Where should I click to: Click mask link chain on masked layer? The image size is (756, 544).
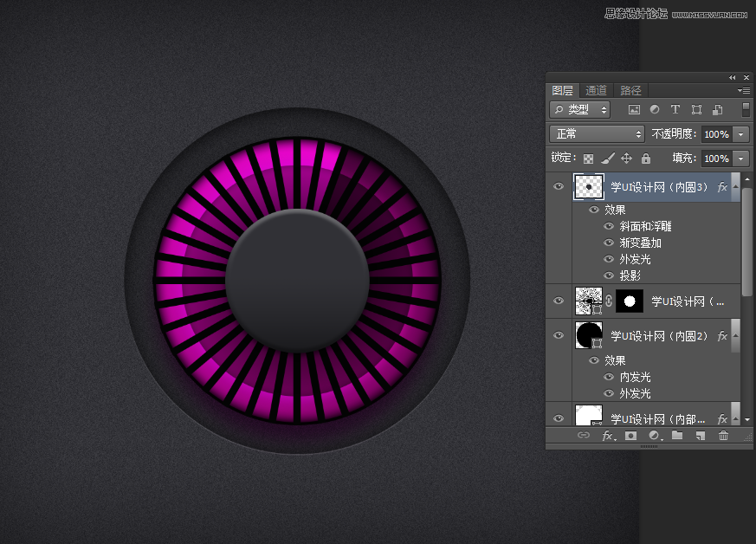[609, 301]
